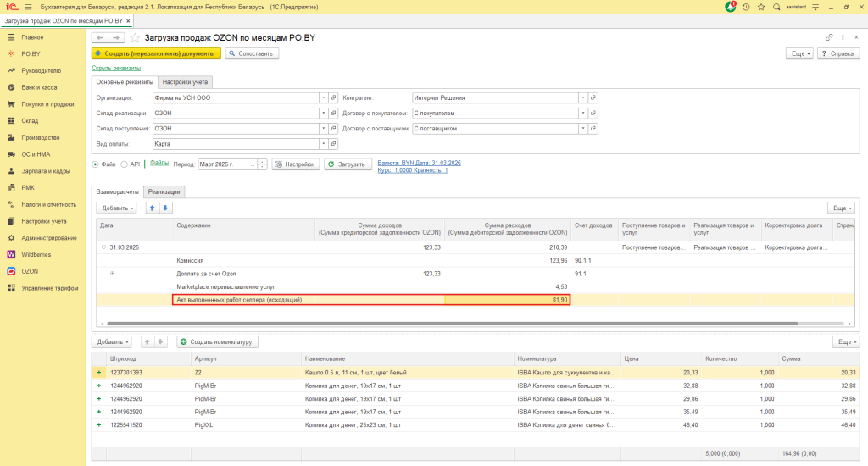Click Создать (перезаполнить) документы button
This screenshot has width=868, height=466.
[x=156, y=53]
